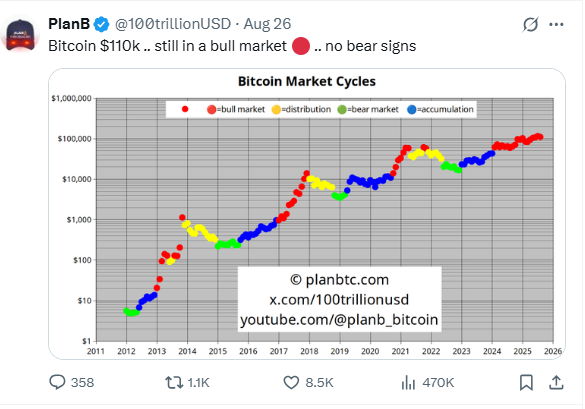Click the PlanB display name
This screenshot has height=409, width=585.
tap(69, 24)
